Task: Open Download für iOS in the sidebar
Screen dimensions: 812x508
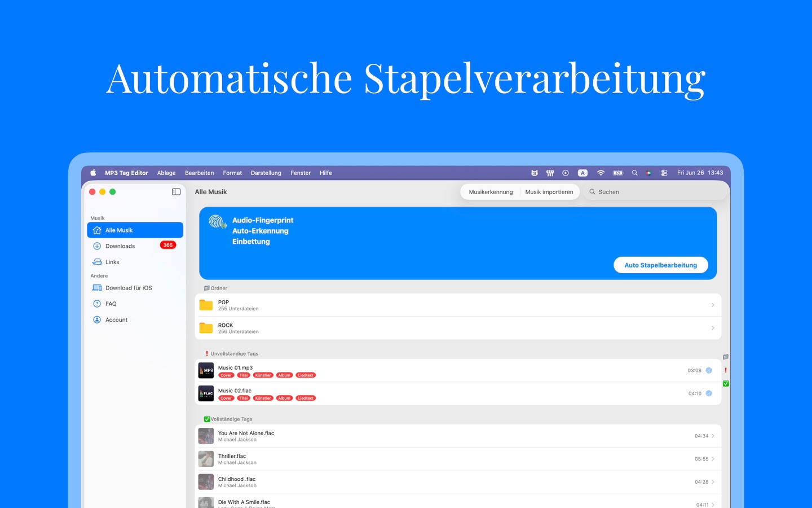Action: pyautogui.click(x=135, y=288)
